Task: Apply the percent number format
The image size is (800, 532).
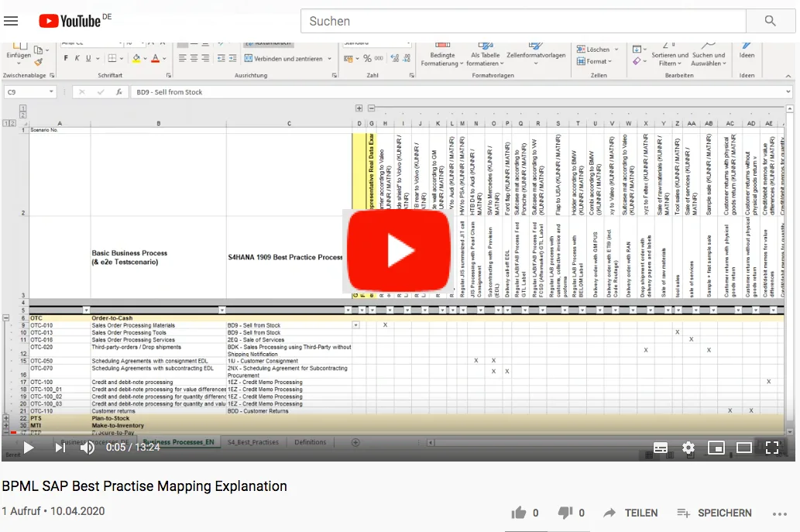Action: [x=367, y=59]
